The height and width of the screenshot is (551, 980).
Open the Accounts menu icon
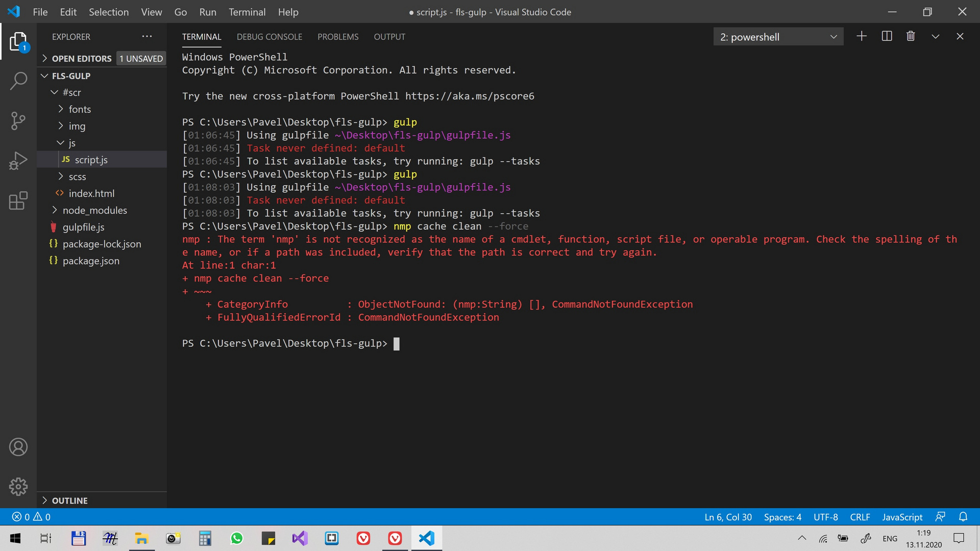pyautogui.click(x=18, y=447)
